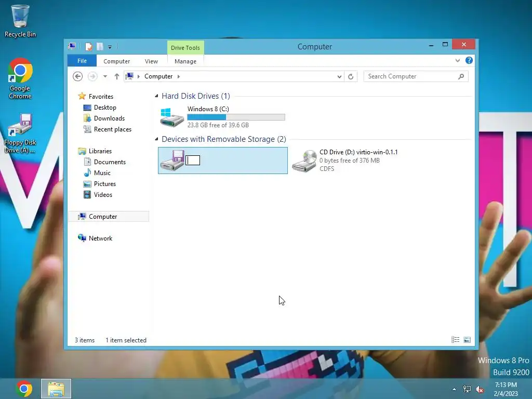Select Libraries in navigation pane
532x399 pixels.
tap(100, 151)
